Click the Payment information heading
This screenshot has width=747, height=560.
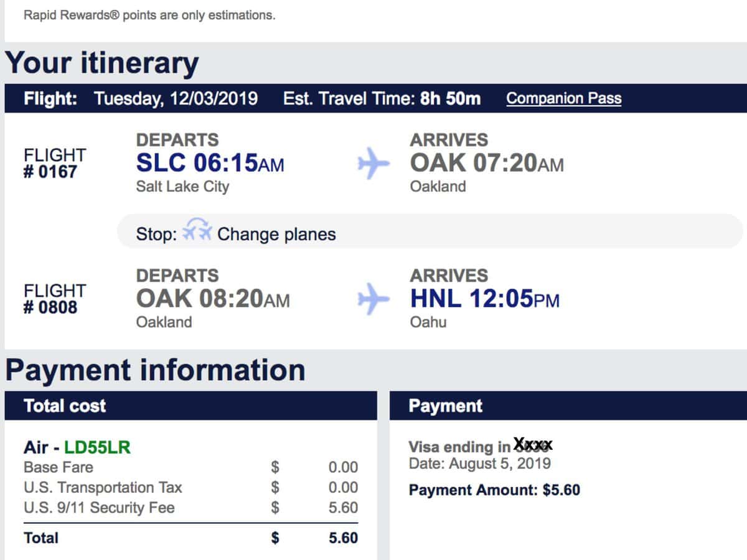coord(155,370)
